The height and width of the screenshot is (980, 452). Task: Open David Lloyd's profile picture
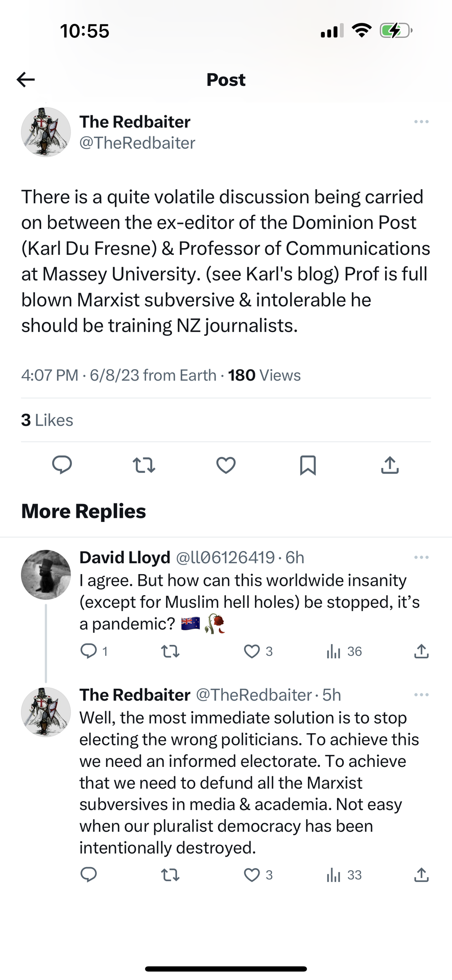[x=46, y=575]
